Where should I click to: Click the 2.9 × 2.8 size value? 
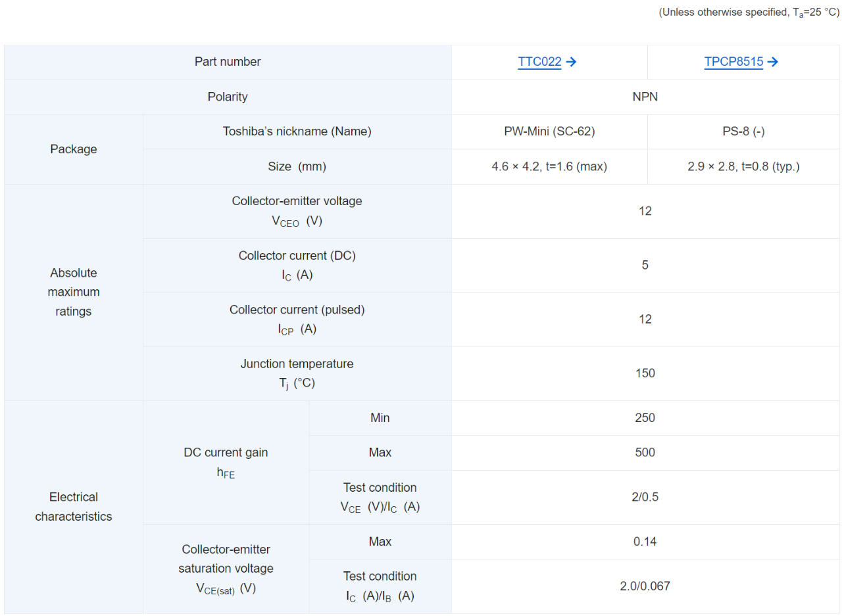(743, 167)
